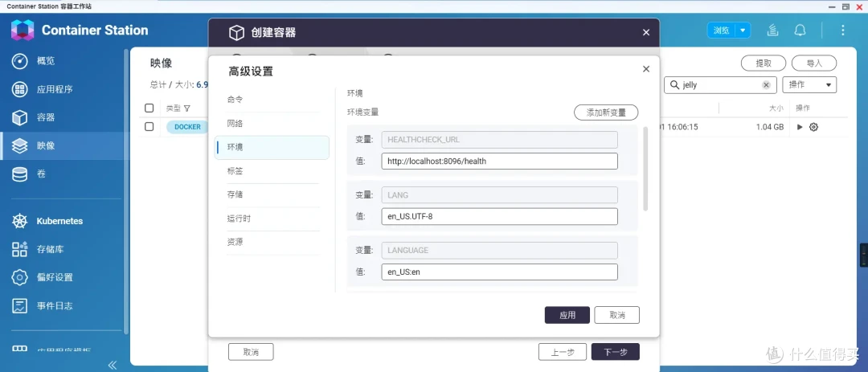Screen dimensions: 868x372
Task: Open the Kubernetes helm wheel icon
Action: coord(20,221)
